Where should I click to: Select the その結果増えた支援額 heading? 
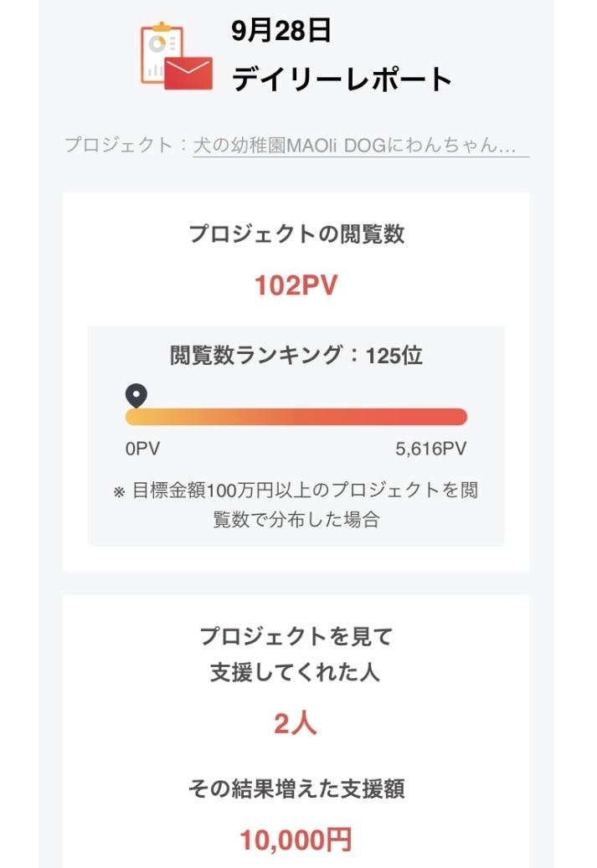296,788
